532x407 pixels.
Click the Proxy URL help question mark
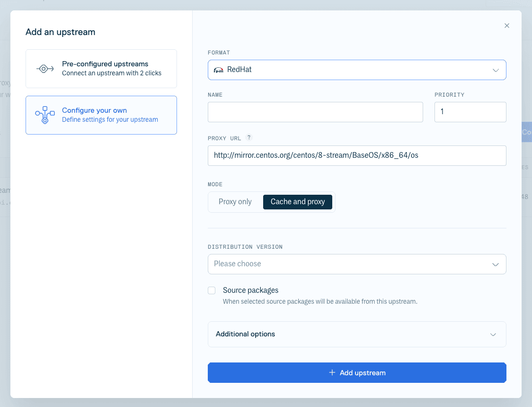[x=249, y=137]
